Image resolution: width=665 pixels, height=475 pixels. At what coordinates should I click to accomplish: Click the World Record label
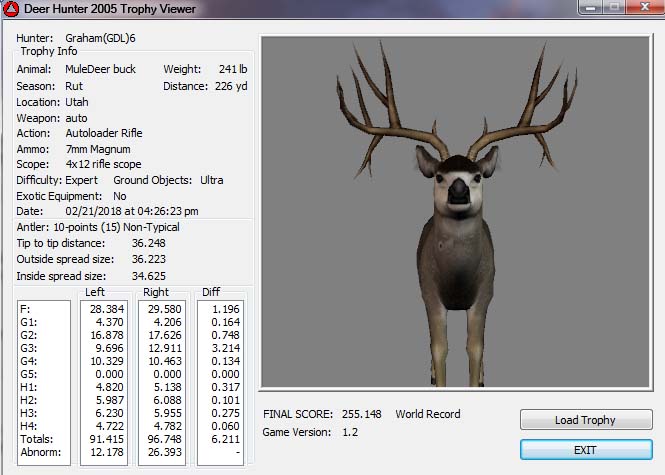coord(428,414)
